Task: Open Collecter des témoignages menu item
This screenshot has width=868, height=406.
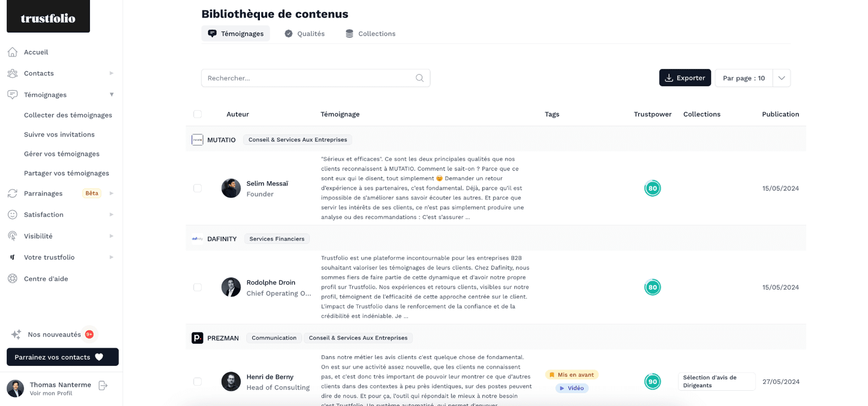Action: 68,115
